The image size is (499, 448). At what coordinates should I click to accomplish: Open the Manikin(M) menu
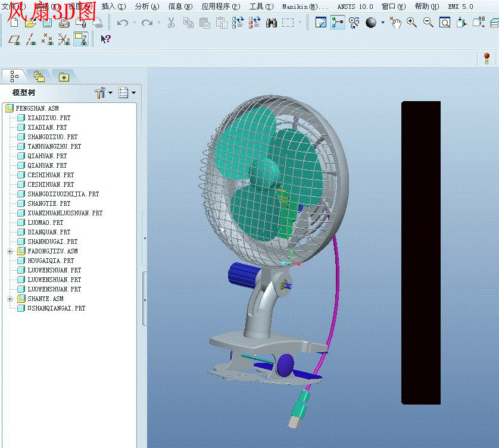click(x=304, y=7)
